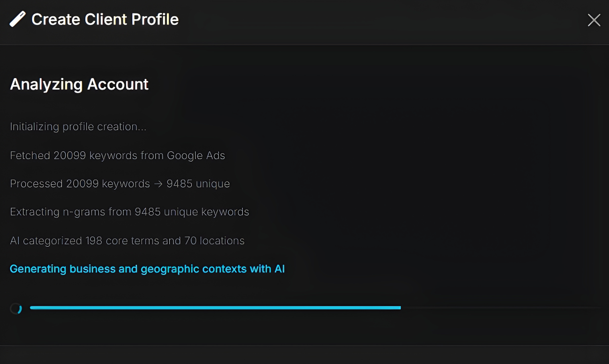609x364 pixels.
Task: Click the pencil icon beside the dialog title
Action: [x=17, y=20]
